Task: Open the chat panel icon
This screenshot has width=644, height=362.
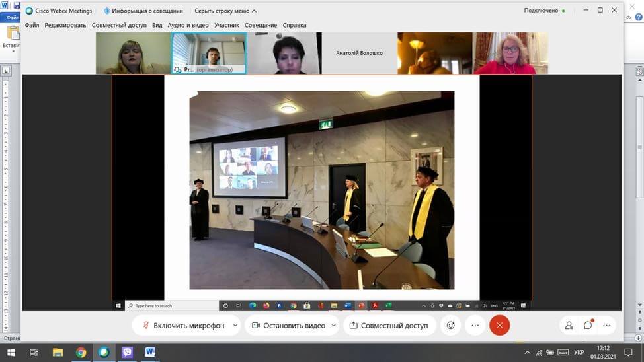Action: (588, 325)
